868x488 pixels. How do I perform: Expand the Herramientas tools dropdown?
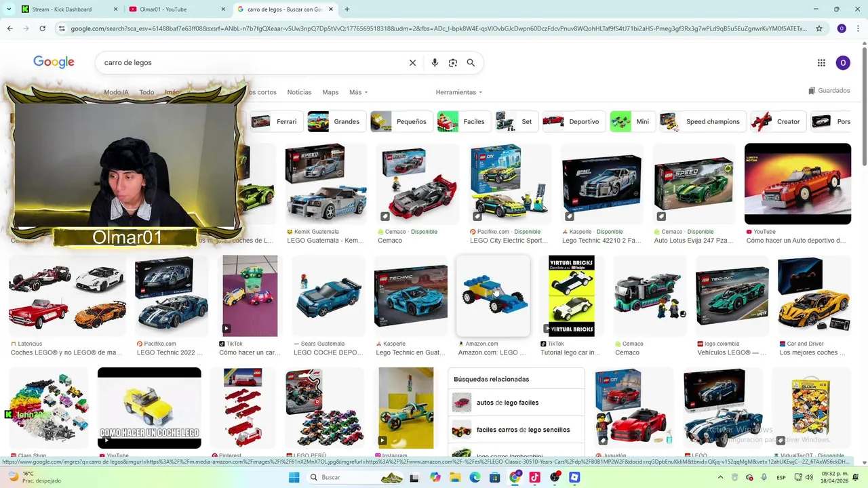[459, 92]
